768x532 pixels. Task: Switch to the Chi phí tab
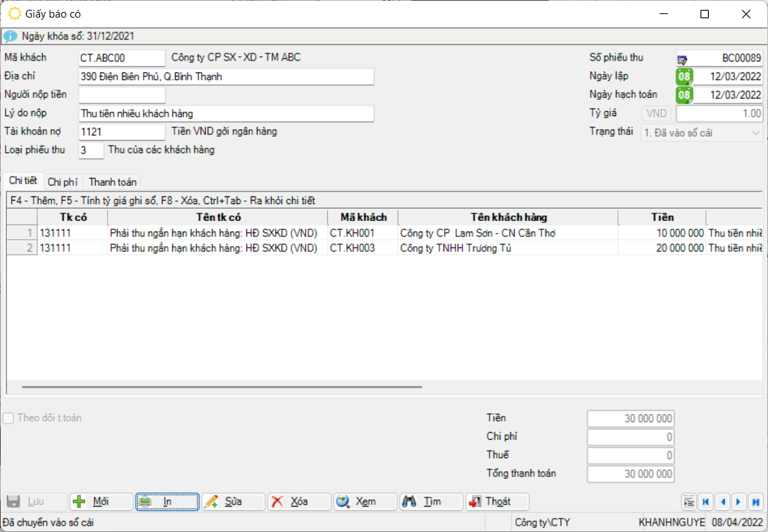[x=63, y=182]
